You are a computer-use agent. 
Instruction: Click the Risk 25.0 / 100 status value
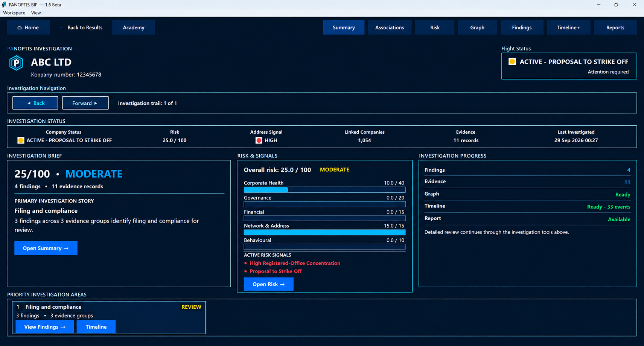(175, 140)
